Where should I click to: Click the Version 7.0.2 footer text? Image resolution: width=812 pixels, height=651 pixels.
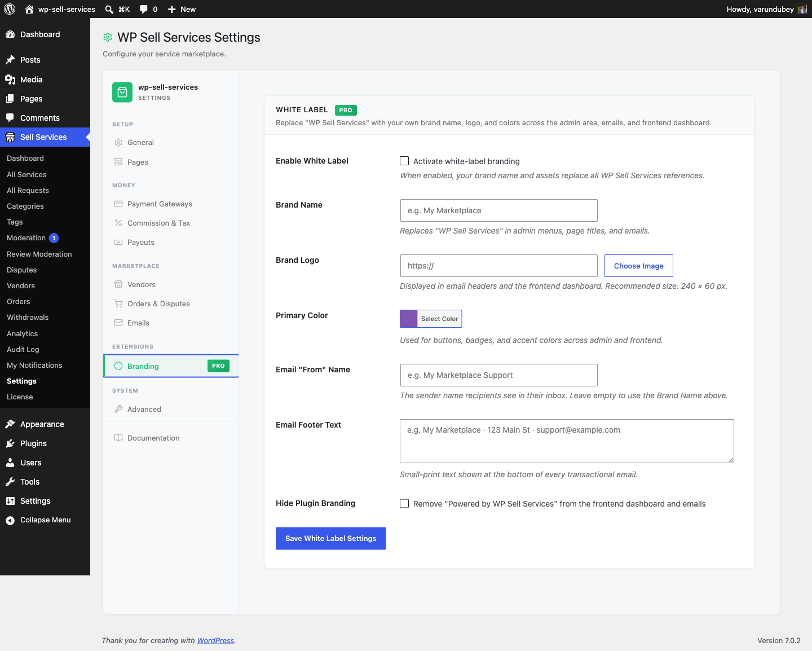779,640
